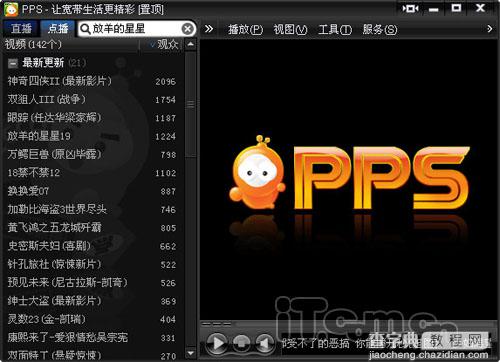
Task: Click the scrolling ad text in player bar
Action: (387, 343)
